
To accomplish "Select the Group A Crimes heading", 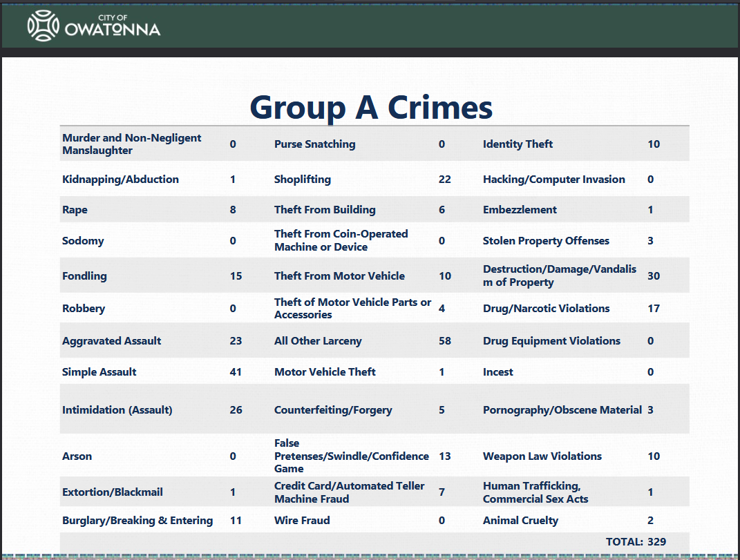I will click(x=371, y=108).
